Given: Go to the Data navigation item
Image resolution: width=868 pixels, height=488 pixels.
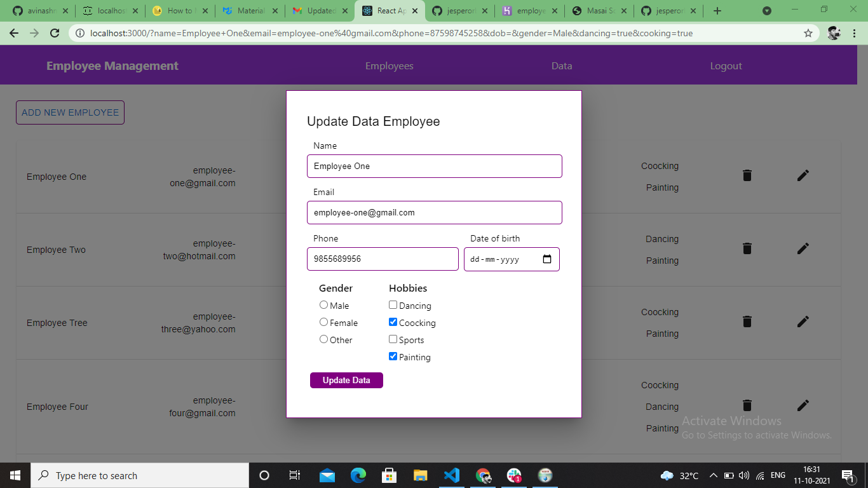Looking at the screenshot, I should pos(562,66).
